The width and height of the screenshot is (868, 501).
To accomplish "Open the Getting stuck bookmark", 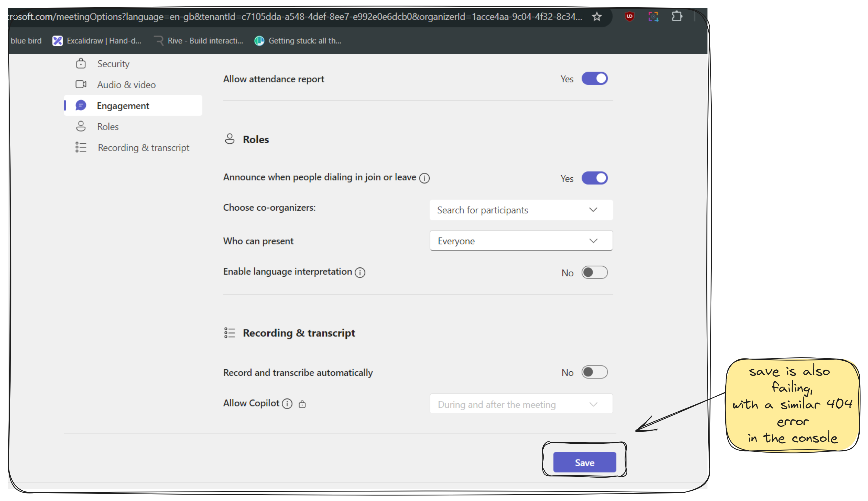I will pos(297,41).
